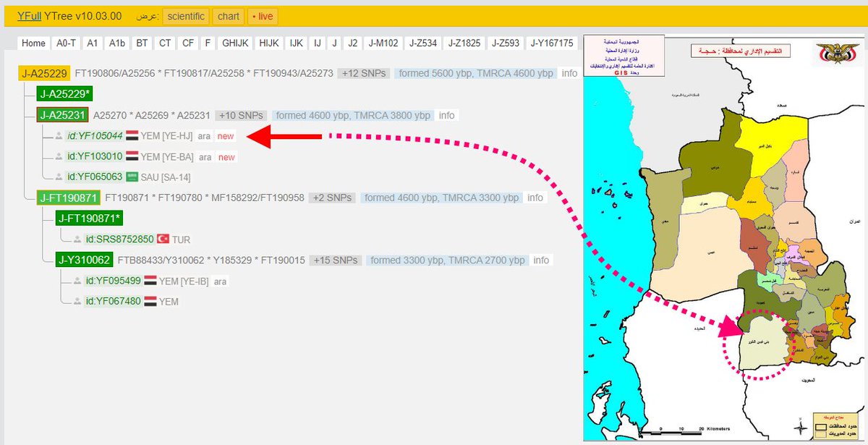Open info for J-Y310062
The height and width of the screenshot is (445, 868).
pyautogui.click(x=541, y=260)
